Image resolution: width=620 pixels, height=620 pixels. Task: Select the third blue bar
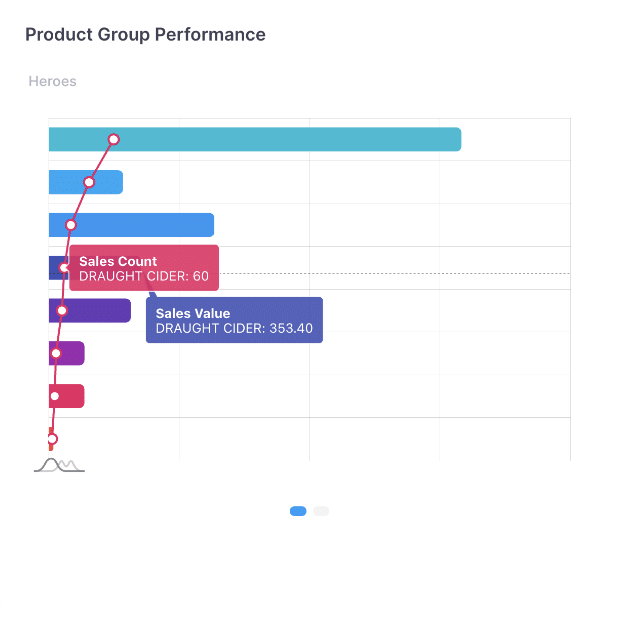pyautogui.click(x=150, y=225)
